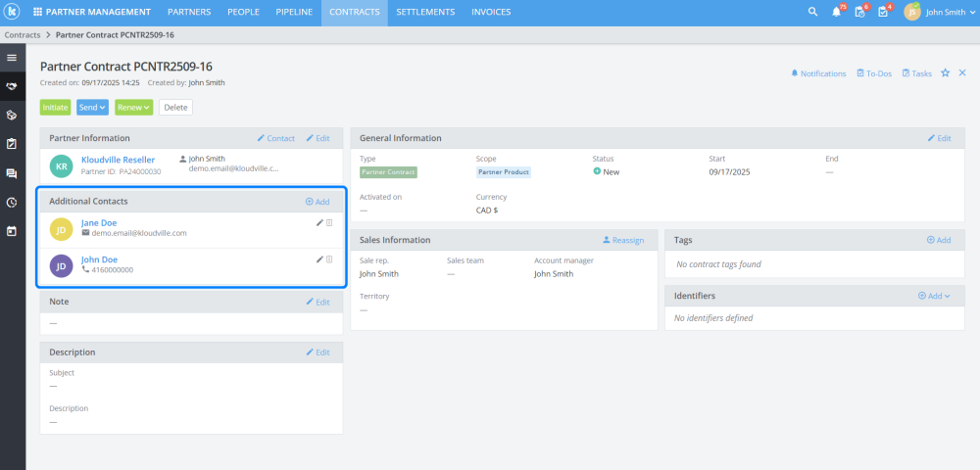
Task: Open the task timer icon with badge 6
Action: coord(859,12)
